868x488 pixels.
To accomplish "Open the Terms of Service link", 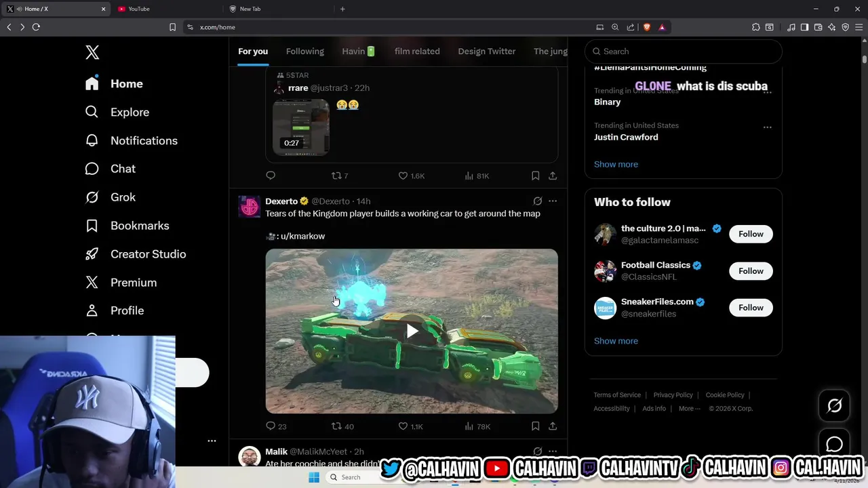I will pyautogui.click(x=617, y=395).
